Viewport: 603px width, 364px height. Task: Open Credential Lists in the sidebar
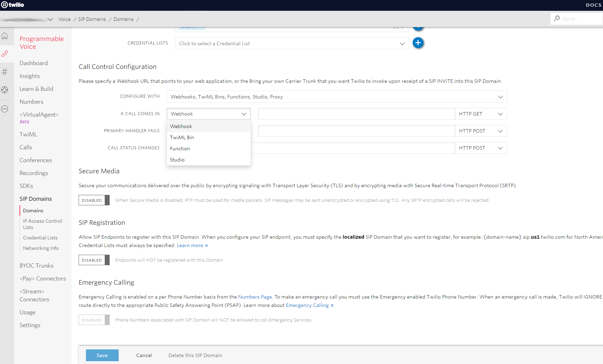(x=40, y=238)
